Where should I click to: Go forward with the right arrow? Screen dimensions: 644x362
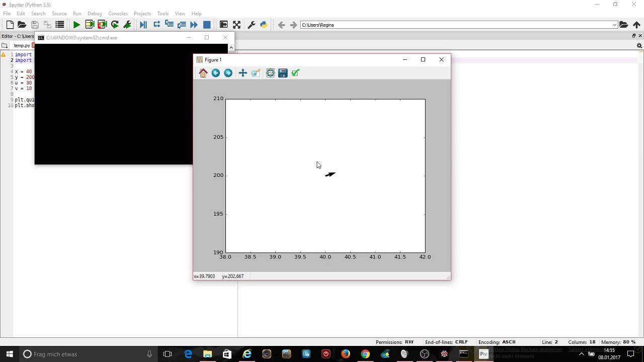(294, 25)
